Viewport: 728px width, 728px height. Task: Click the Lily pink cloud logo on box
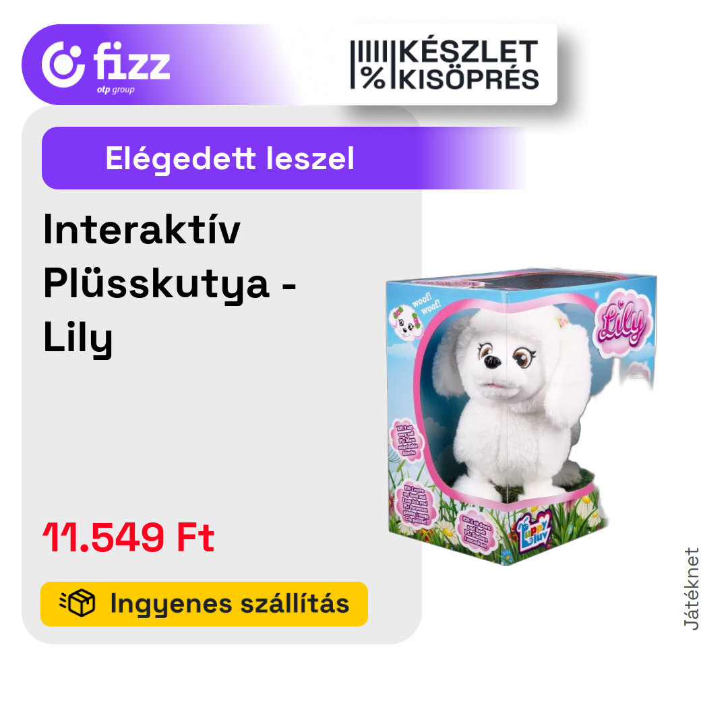[624, 322]
